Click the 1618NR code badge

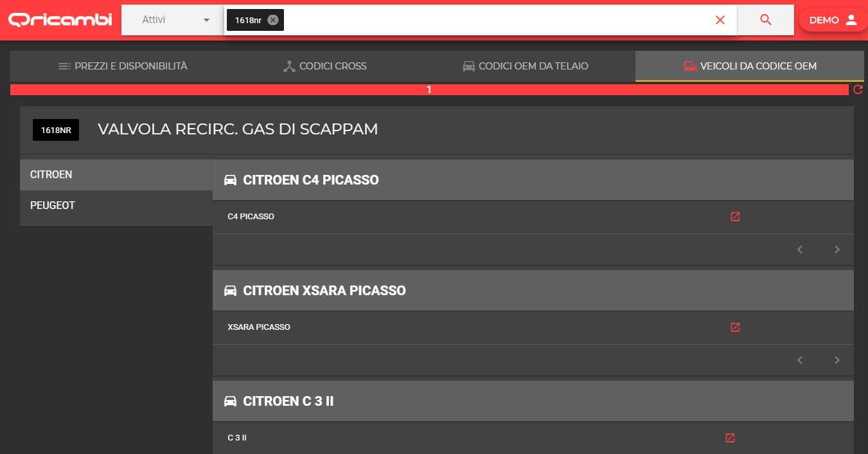tap(56, 130)
